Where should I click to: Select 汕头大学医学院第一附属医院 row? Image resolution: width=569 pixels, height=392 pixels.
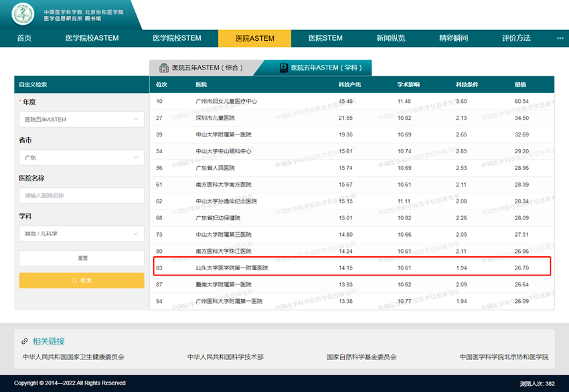click(352, 268)
